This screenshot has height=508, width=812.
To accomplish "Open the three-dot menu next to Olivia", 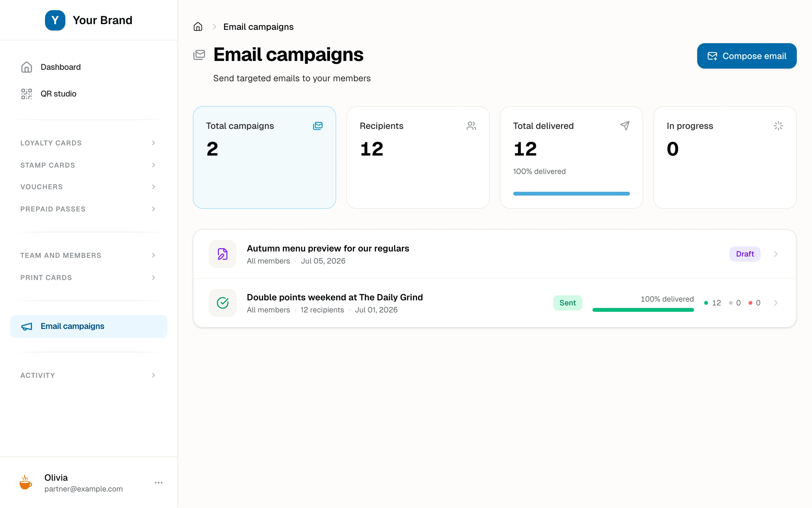I will tap(159, 483).
